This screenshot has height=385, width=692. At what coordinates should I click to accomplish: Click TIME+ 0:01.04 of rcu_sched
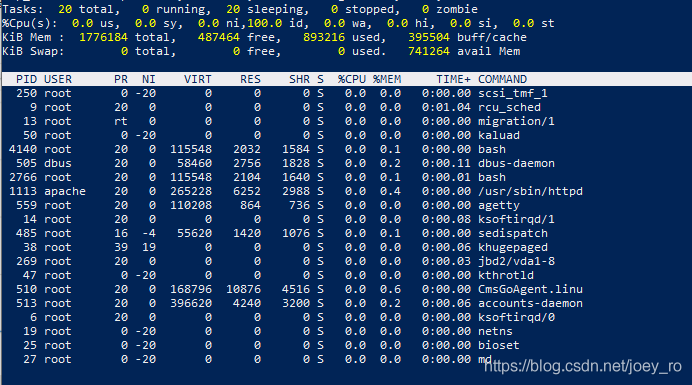pos(446,107)
